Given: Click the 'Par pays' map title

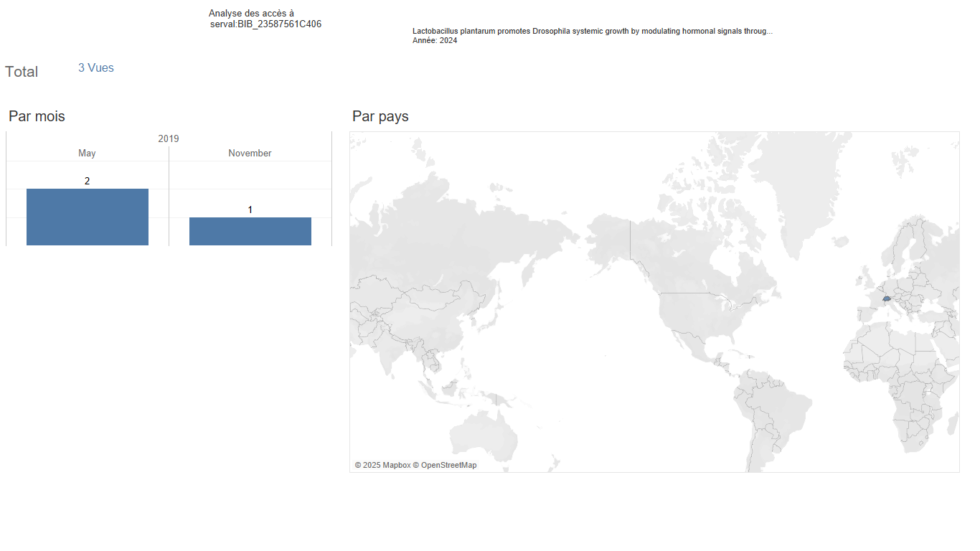Looking at the screenshot, I should click(380, 116).
